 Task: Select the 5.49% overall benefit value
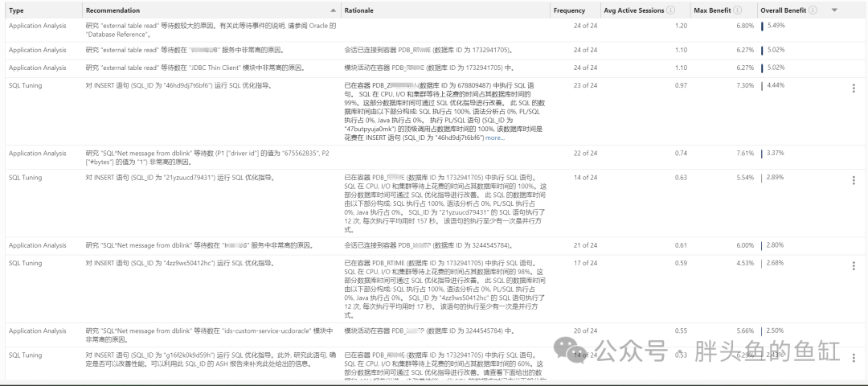point(776,26)
